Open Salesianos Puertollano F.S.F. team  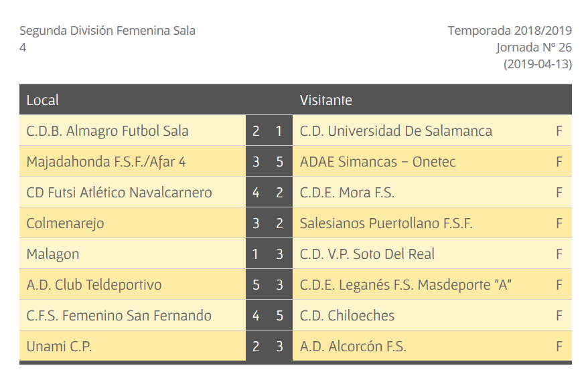click(386, 223)
